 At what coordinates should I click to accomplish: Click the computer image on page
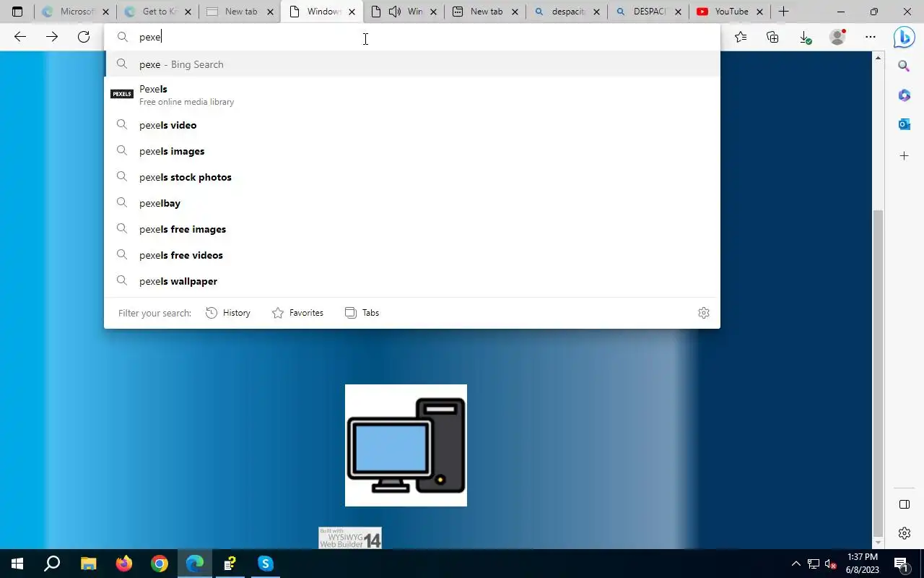(406, 445)
